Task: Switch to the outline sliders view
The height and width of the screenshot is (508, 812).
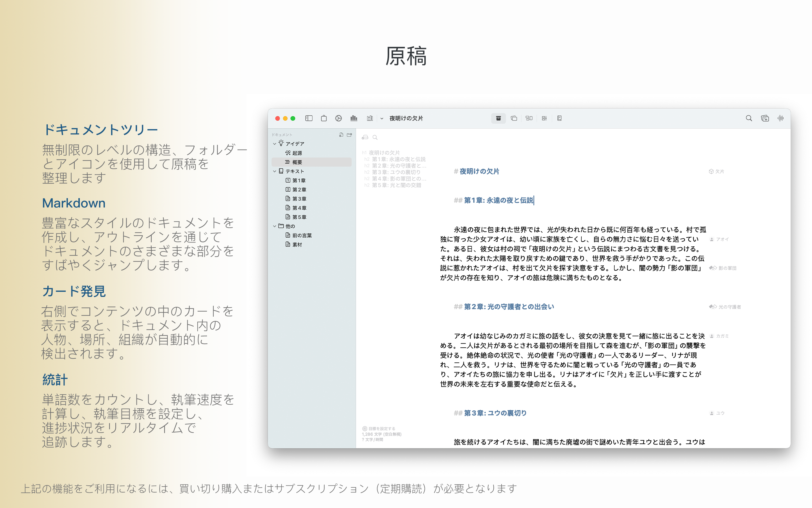Action: click(x=544, y=118)
